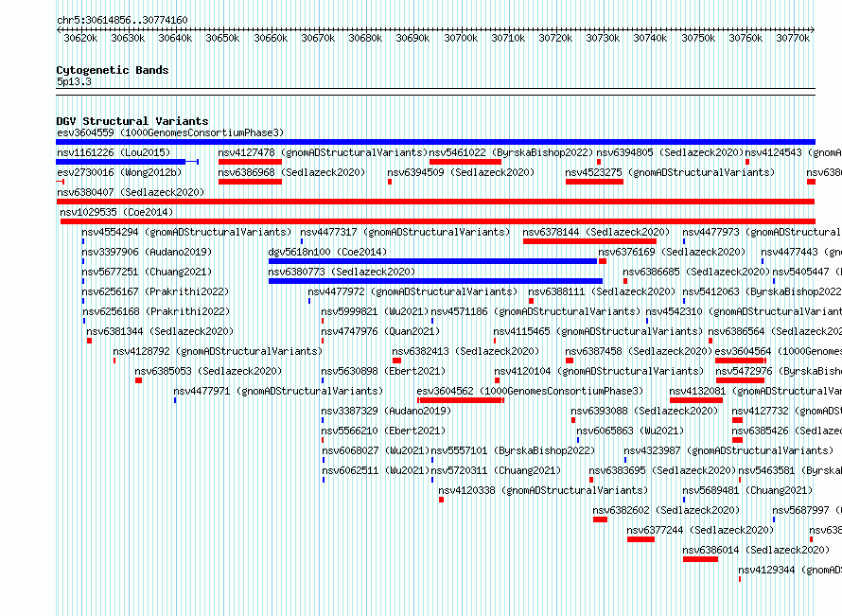The width and height of the screenshot is (842, 616).
Task: Click the nsv4477971 variant label
Action: pyautogui.click(x=278, y=391)
